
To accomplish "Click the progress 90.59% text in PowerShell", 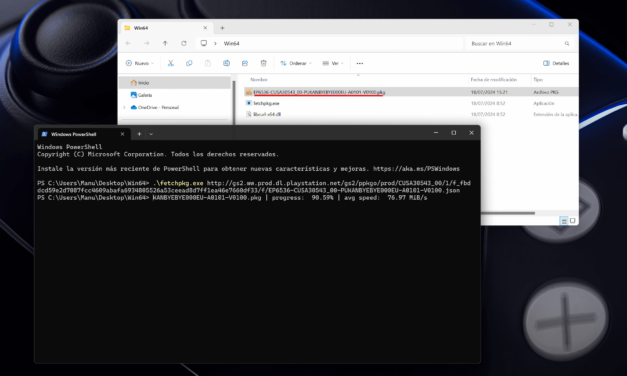I will click(302, 198).
